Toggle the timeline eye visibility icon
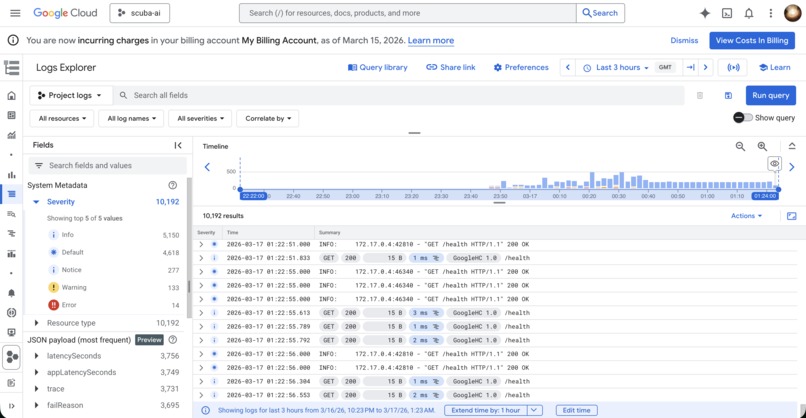 [x=775, y=164]
